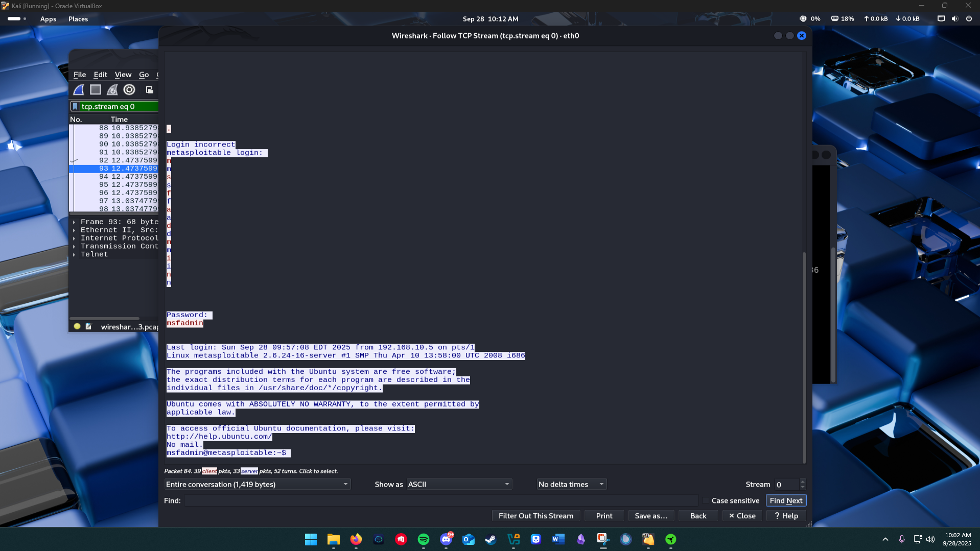Click the capture file properties icon
This screenshot has height=551, width=980.
point(88,326)
